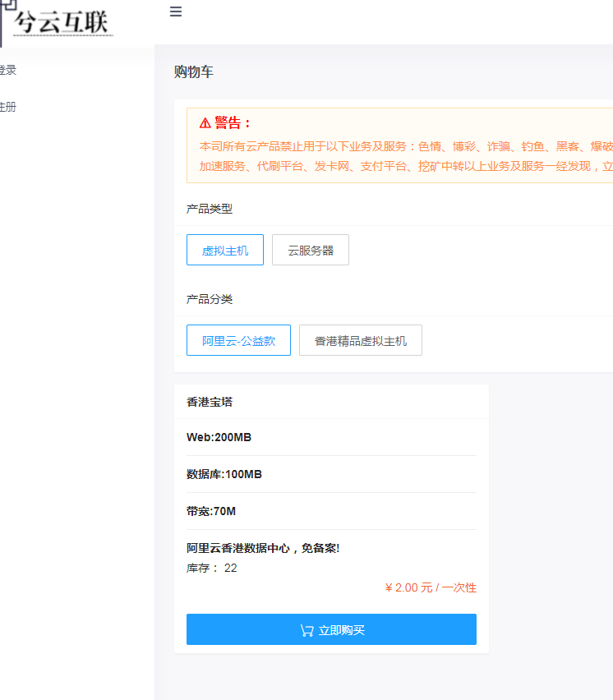Open the 注册 sidebar link
Viewport: 613px width, 700px height.
pos(7,107)
